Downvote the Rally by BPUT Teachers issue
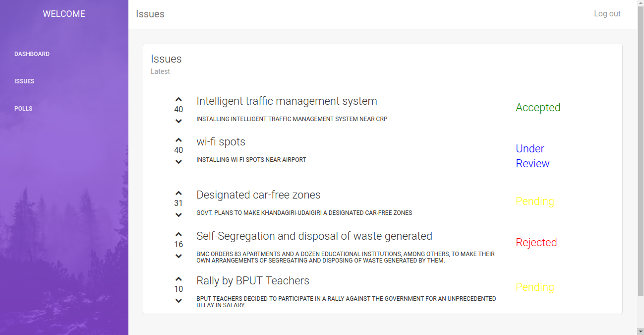The width and height of the screenshot is (644, 335). click(178, 301)
